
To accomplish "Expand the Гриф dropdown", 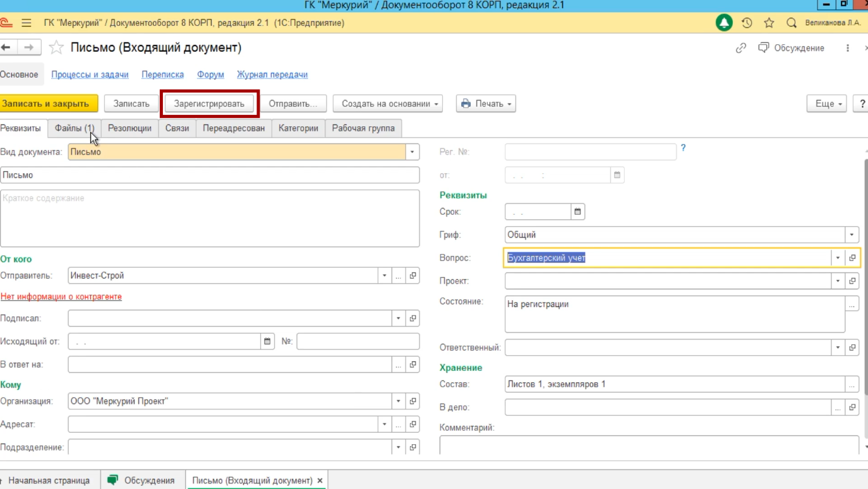I will (852, 234).
